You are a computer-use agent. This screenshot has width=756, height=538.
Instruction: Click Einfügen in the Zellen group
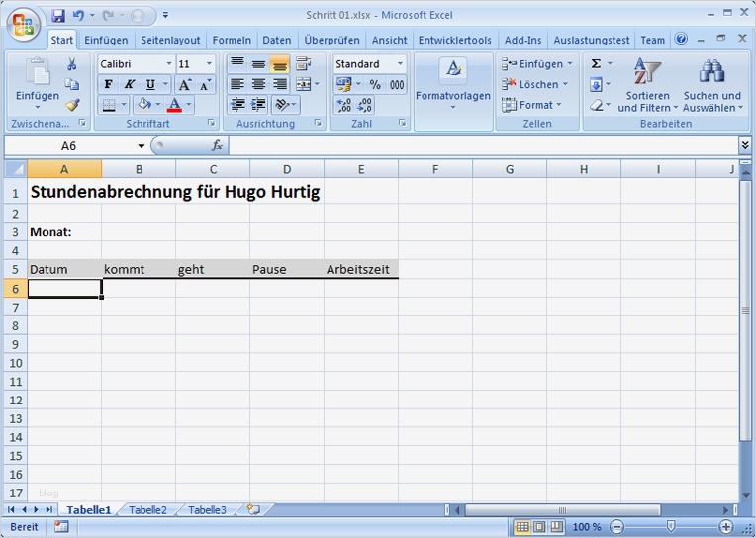point(537,63)
